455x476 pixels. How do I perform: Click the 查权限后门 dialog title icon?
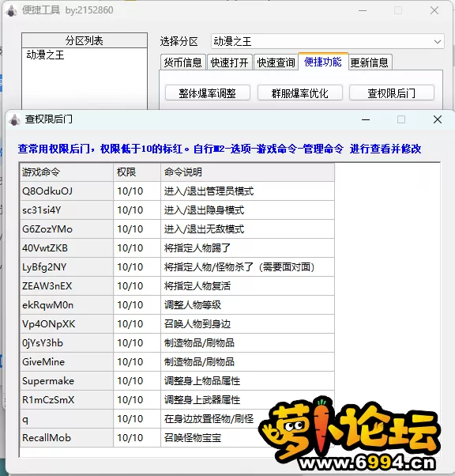point(14,119)
